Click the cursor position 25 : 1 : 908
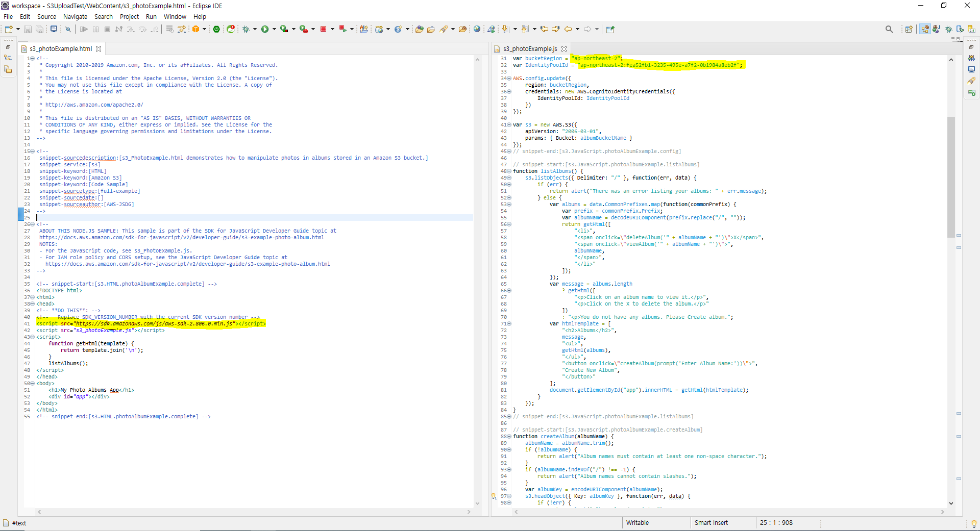Screen dimensions: 980x531 [776, 523]
